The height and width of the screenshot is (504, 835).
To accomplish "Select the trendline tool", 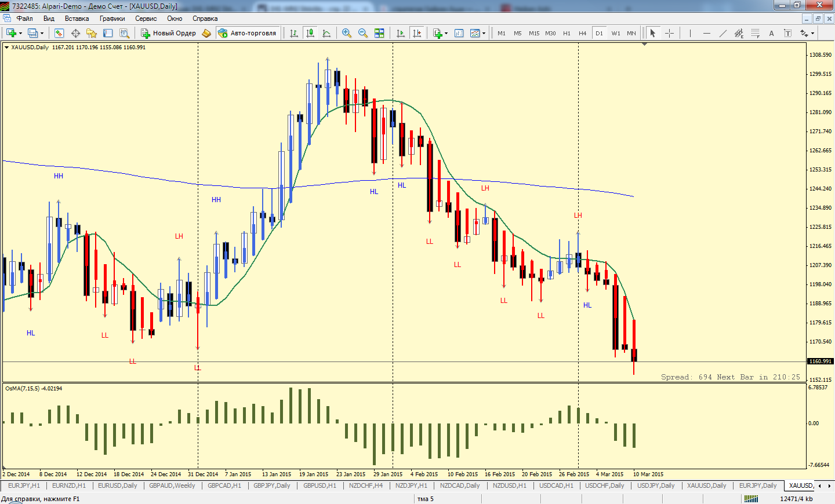I will click(x=723, y=33).
